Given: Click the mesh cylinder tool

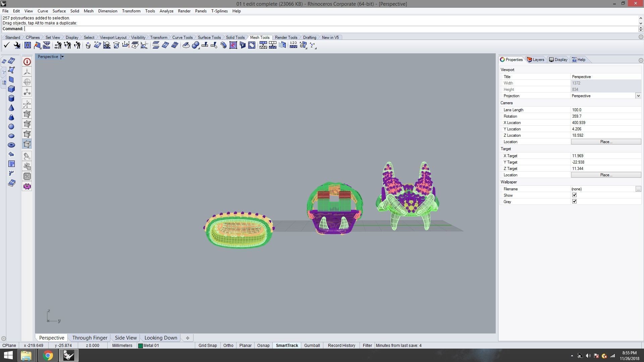Looking at the screenshot, I should tap(11, 98).
